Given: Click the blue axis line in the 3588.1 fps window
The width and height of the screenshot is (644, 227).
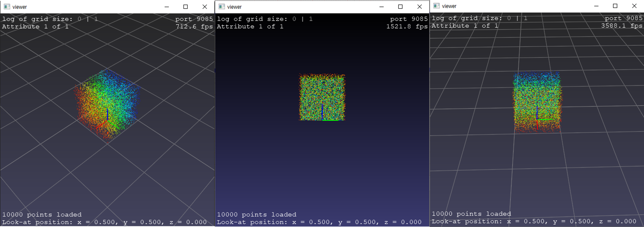Looking at the screenshot, I should pyautogui.click(x=537, y=113).
